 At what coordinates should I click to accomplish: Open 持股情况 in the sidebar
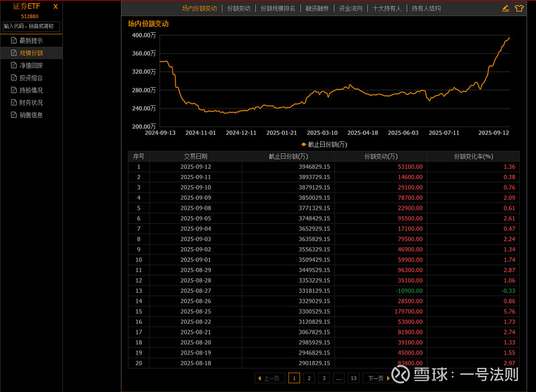[31, 90]
